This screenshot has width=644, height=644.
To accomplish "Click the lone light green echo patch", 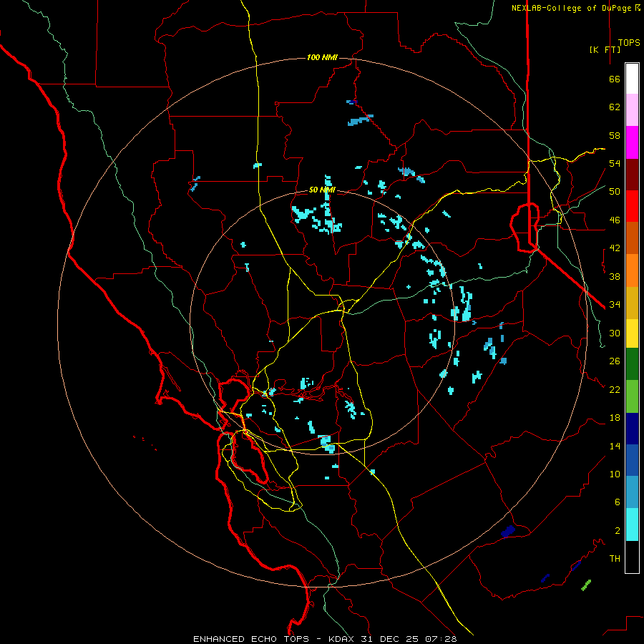I will point(586,585).
